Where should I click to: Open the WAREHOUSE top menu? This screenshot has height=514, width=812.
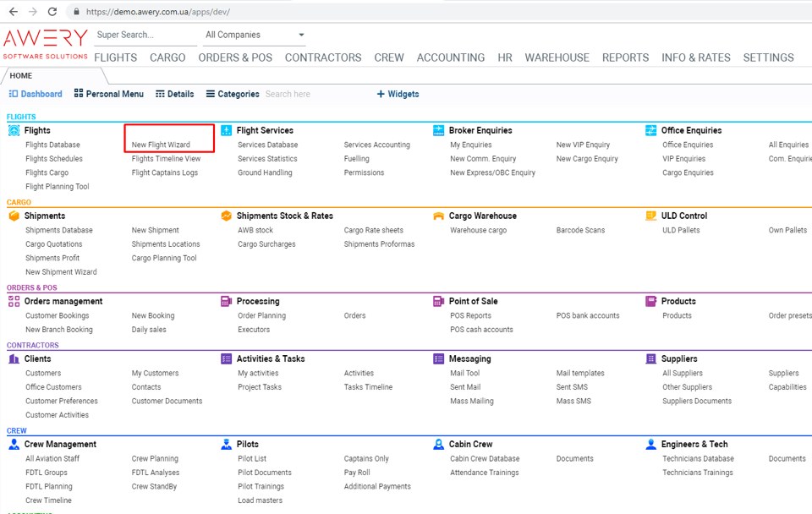(x=557, y=57)
